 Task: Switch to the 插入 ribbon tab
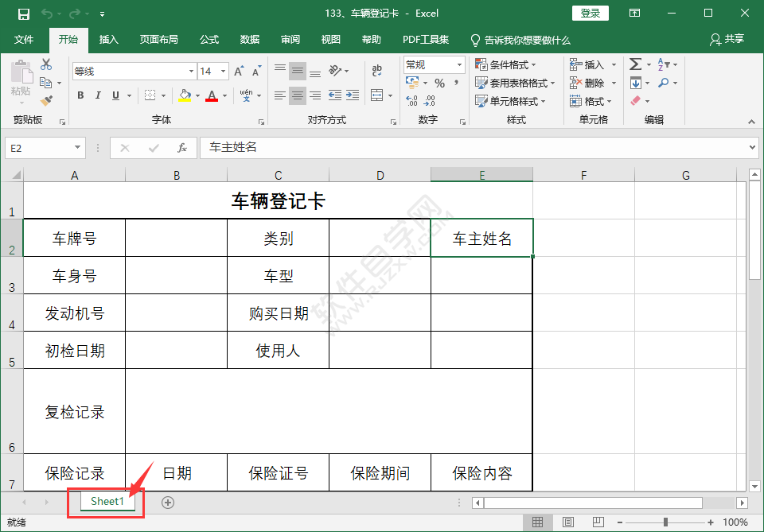[109, 39]
